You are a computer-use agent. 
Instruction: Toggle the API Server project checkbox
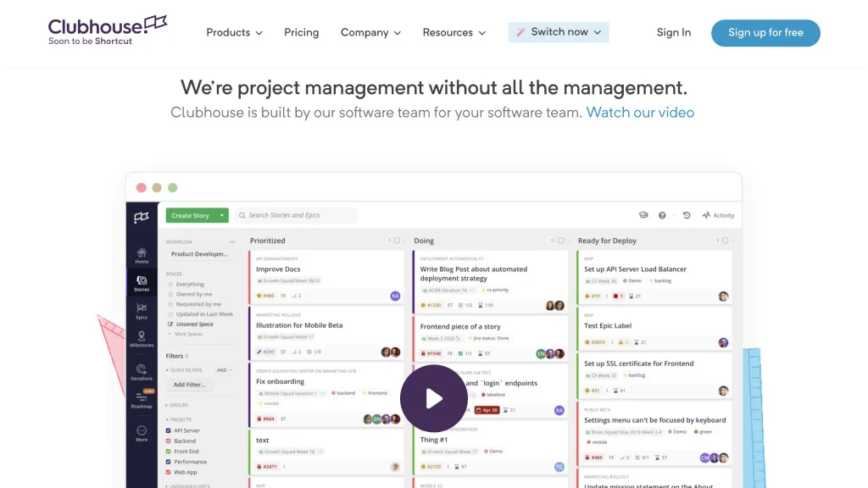(169, 430)
